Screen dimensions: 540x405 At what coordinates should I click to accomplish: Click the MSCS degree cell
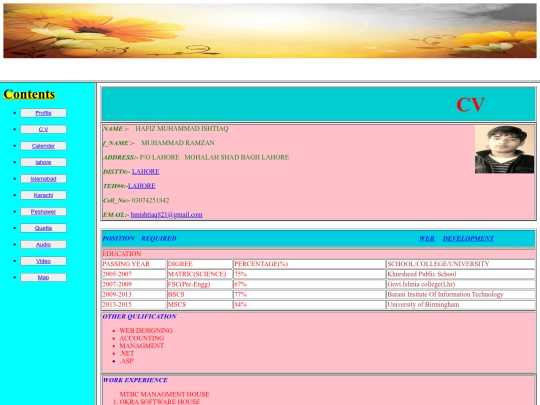coord(199,305)
